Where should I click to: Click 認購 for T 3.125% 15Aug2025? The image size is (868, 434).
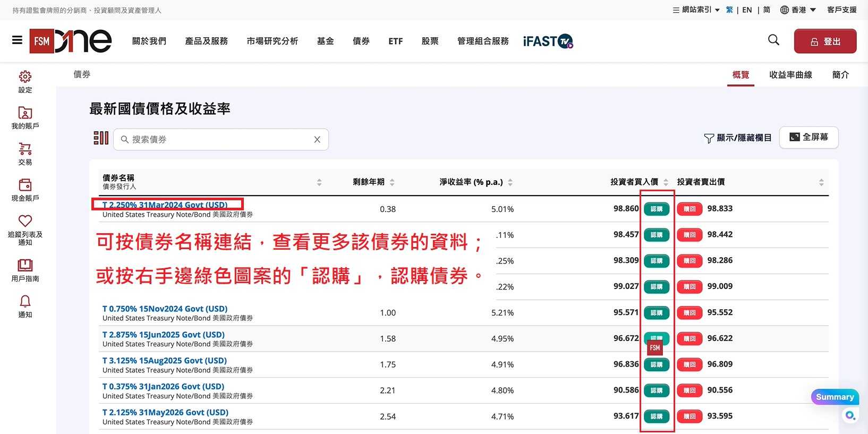(x=657, y=364)
